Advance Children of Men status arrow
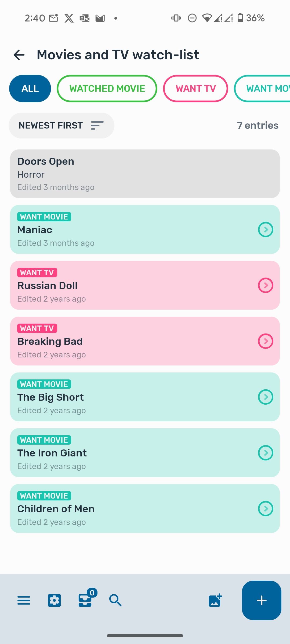This screenshot has width=290, height=644. 266,508
